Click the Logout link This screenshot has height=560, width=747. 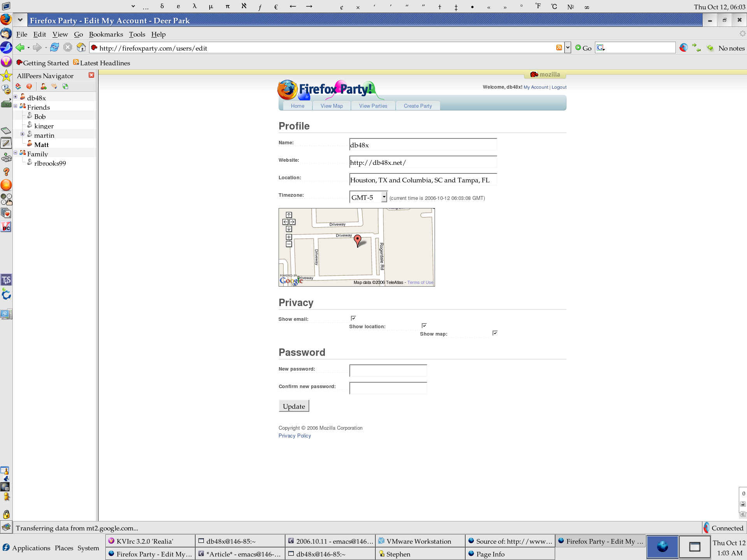click(559, 87)
